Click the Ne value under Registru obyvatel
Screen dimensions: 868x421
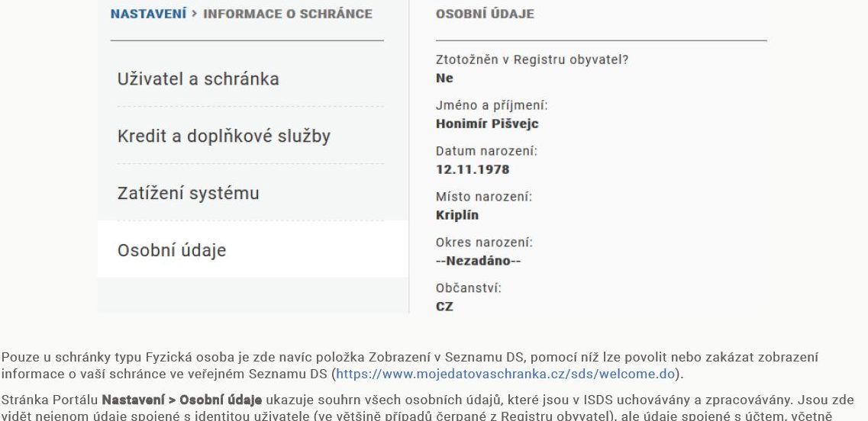(444, 78)
